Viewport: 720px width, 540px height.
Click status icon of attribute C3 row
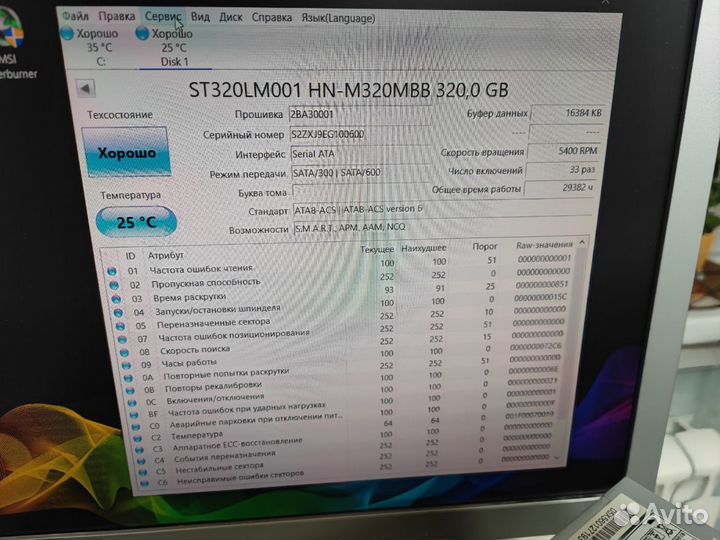click(x=140, y=450)
